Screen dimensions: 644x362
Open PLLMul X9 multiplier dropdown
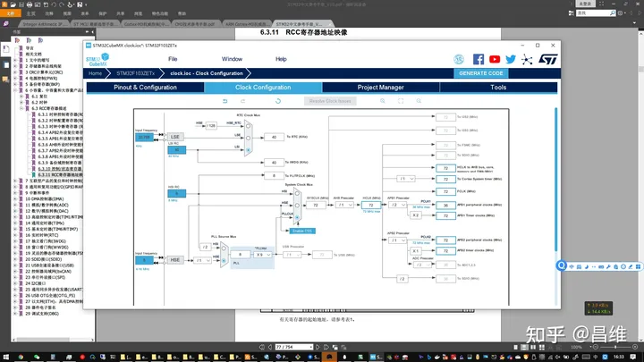pyautogui.click(x=262, y=255)
